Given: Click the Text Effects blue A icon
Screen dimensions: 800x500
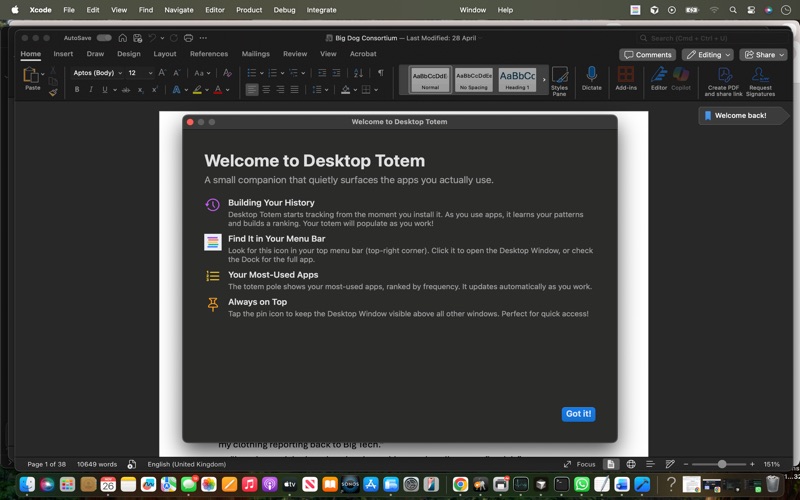Looking at the screenshot, I should point(176,90).
